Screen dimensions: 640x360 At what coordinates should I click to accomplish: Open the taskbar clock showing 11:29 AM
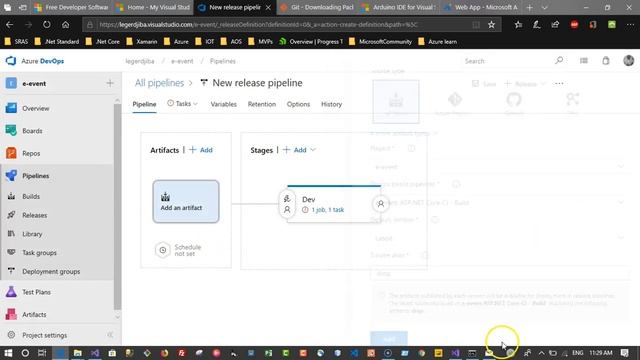(x=601, y=353)
